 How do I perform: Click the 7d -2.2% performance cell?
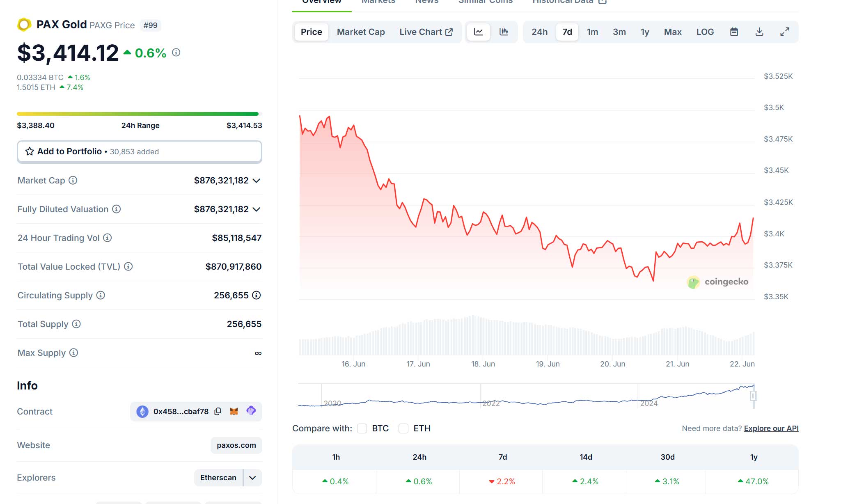point(502,481)
